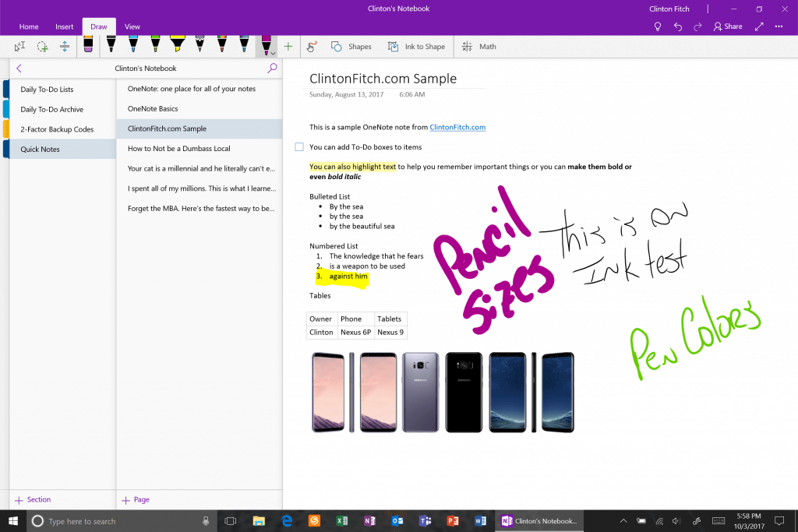Open the Math assistant

478,47
